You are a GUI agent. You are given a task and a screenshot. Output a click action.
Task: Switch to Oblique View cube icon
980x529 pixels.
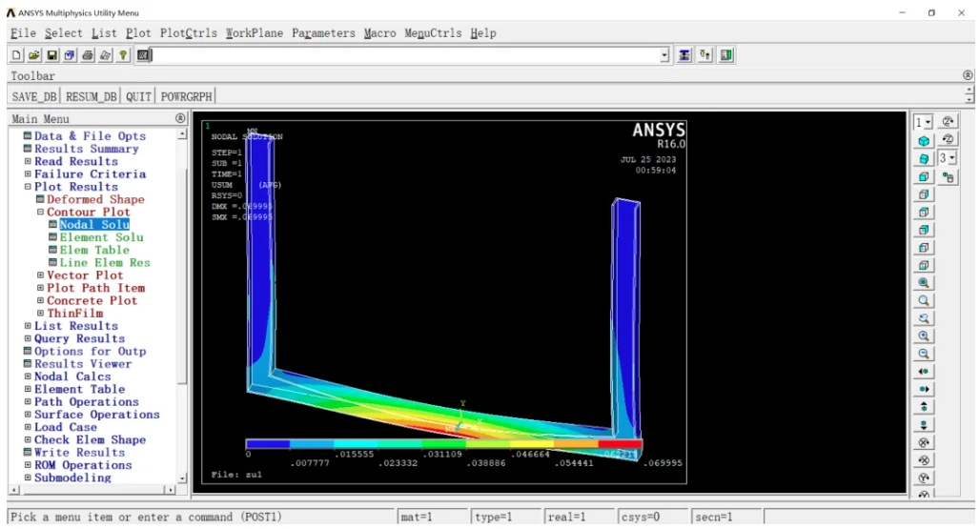pos(924,158)
